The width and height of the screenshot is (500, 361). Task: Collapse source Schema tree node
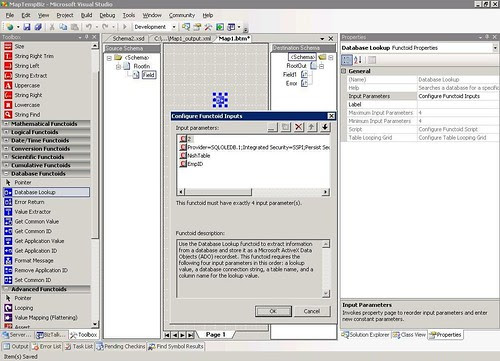tap(109, 58)
